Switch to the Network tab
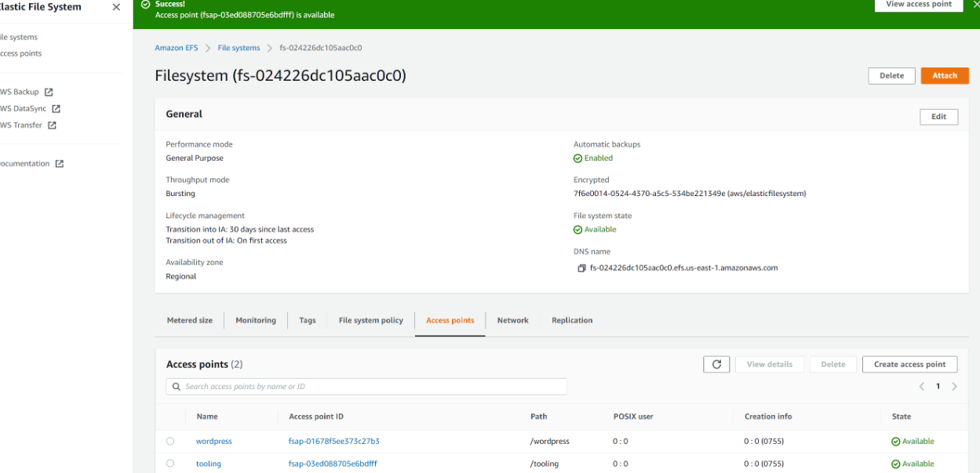980x473 pixels. [x=513, y=320]
